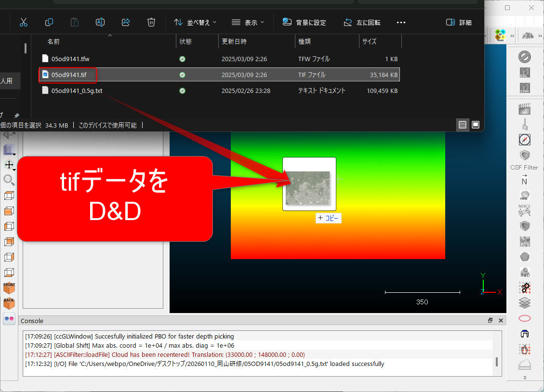Open the three-dot more options menu
The width and height of the screenshot is (544, 392).
(401, 22)
